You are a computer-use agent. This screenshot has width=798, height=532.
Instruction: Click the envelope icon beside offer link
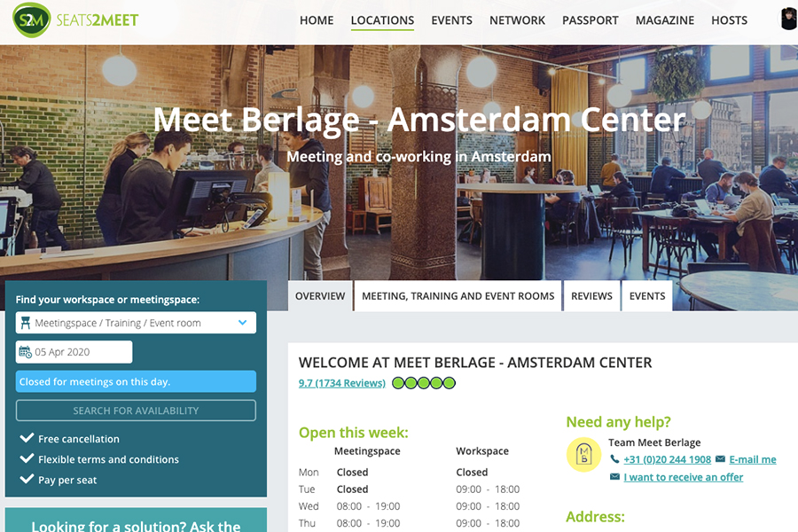click(x=614, y=477)
